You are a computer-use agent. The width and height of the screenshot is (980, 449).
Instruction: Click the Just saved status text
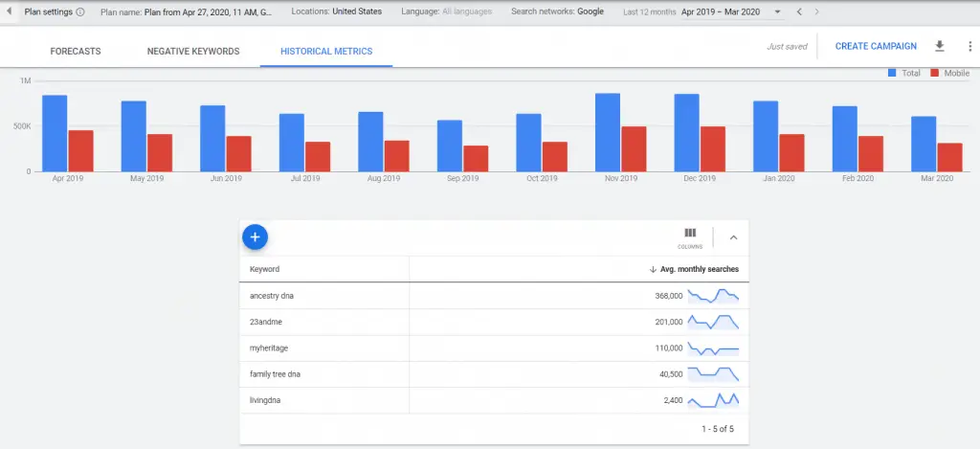click(x=787, y=47)
